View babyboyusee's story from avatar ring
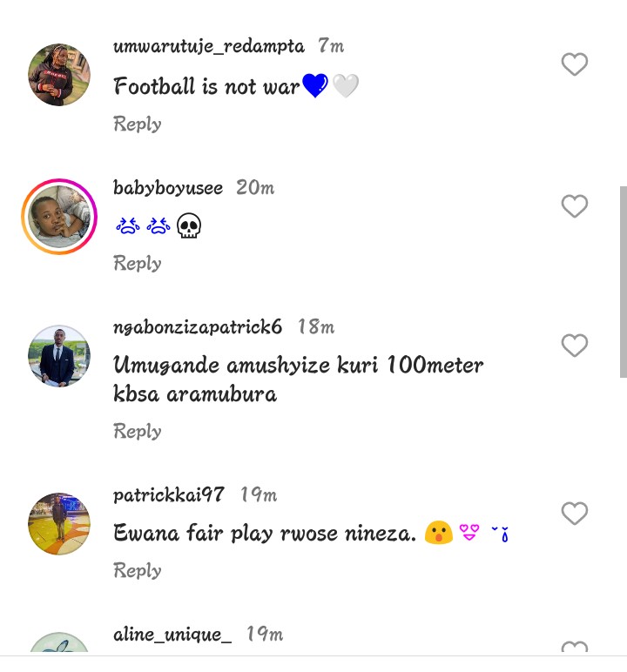Image resolution: width=627 pixels, height=672 pixels. point(59,217)
